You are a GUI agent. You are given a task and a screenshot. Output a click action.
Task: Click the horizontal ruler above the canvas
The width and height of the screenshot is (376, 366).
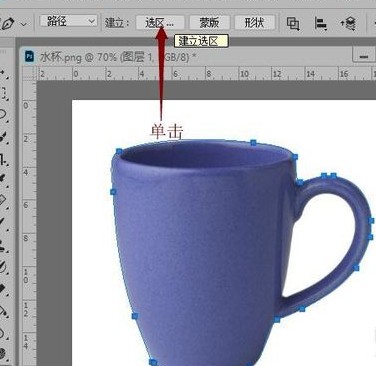click(206, 74)
